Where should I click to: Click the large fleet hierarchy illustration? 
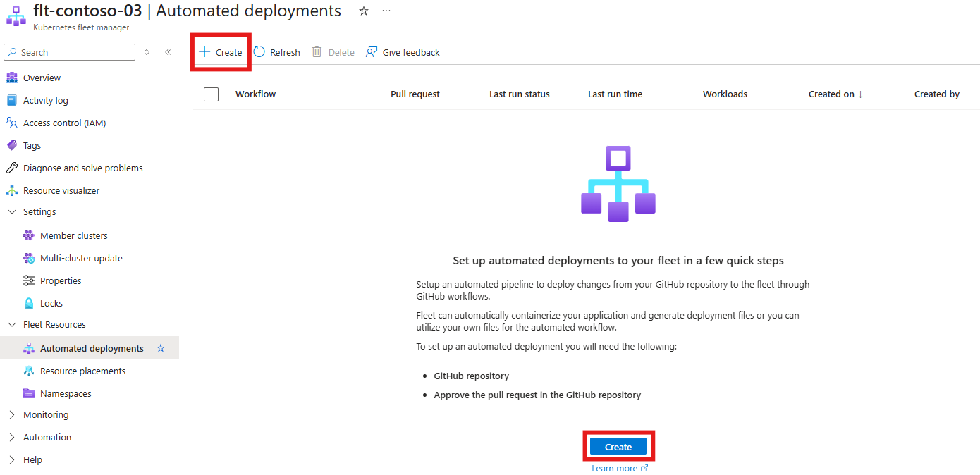[x=618, y=183]
